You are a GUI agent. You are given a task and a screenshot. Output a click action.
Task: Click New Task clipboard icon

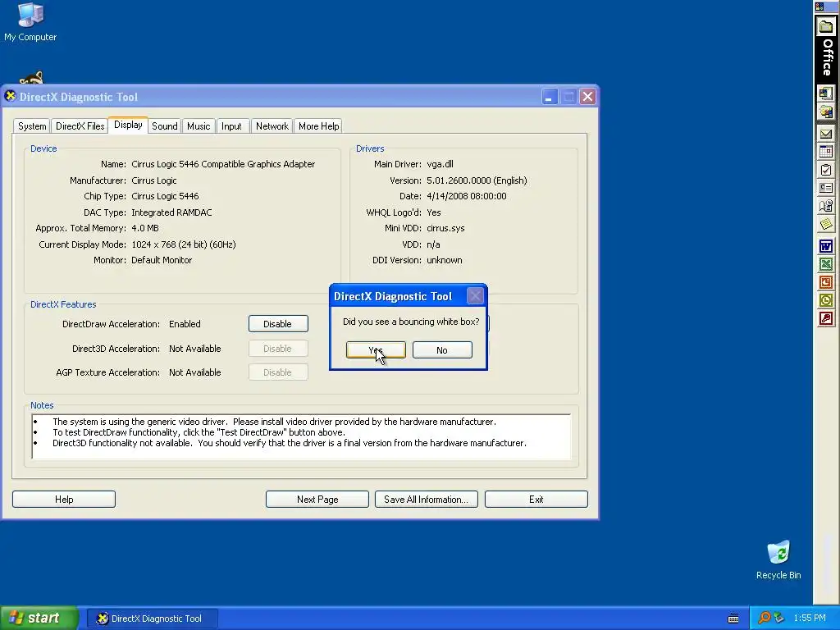(826, 170)
